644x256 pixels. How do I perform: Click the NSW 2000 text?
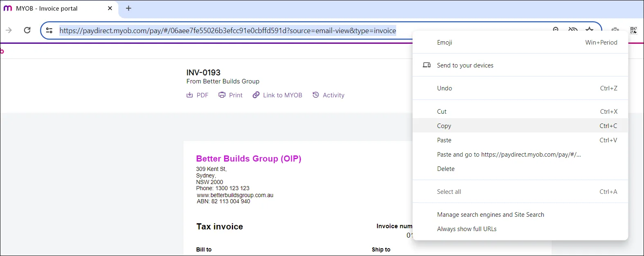209,182
